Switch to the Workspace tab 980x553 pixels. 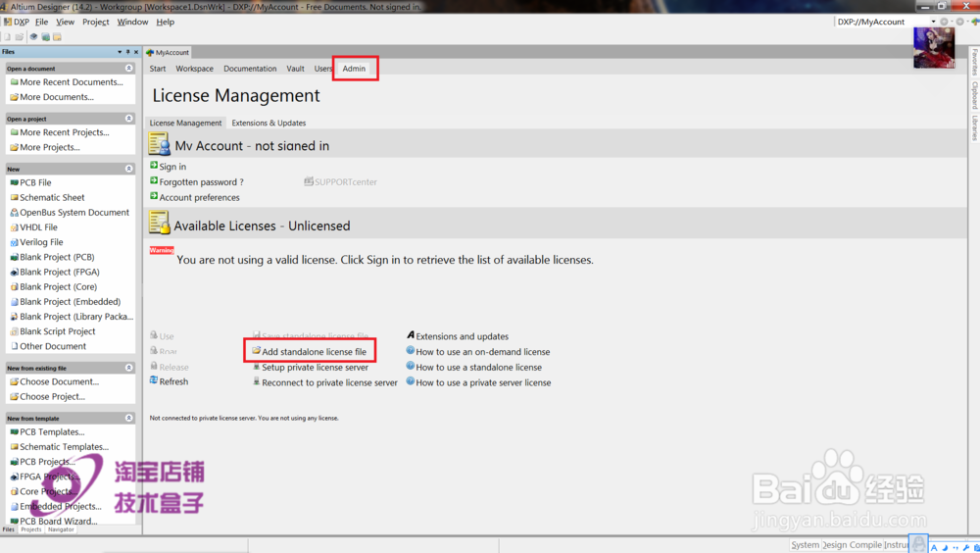tap(194, 69)
